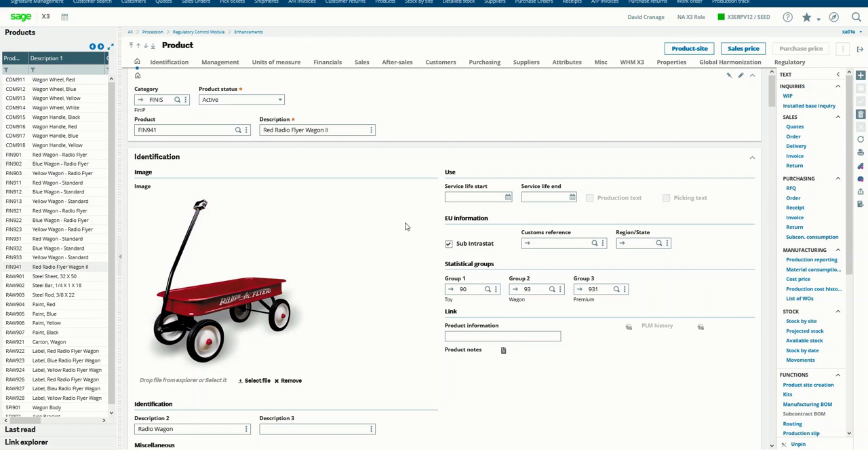Screen dimensions: 868x450
Task: Switch to the Units of measure tab
Action: tap(276, 62)
